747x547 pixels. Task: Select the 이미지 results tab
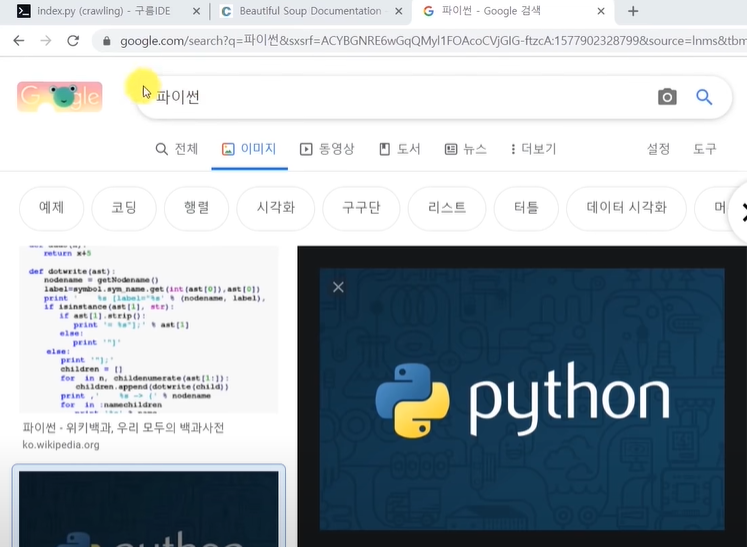coord(249,149)
